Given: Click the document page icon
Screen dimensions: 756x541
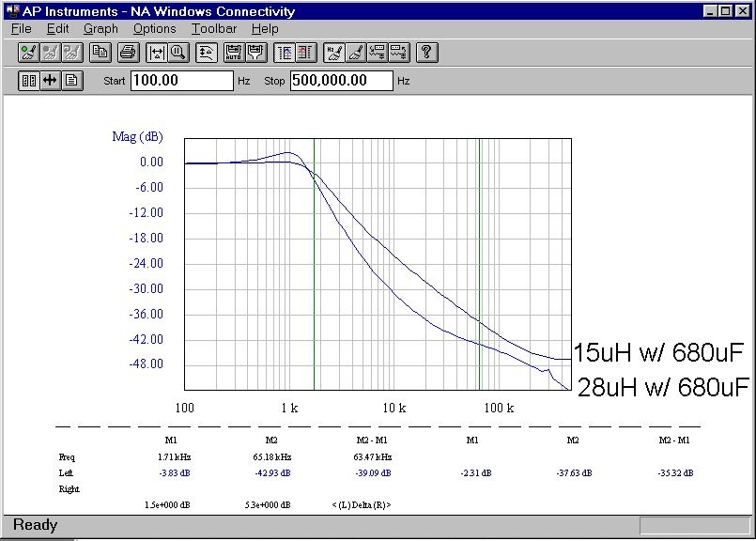Looking at the screenshot, I should 71,81.
